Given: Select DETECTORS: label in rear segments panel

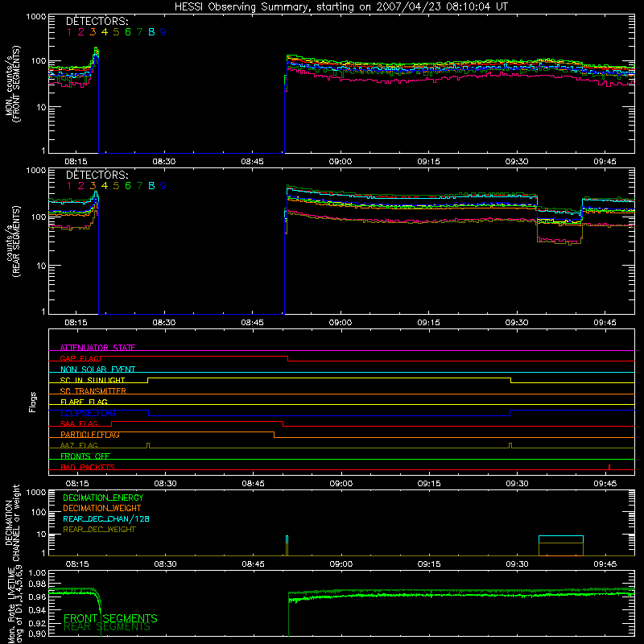Looking at the screenshot, I should 97,175.
